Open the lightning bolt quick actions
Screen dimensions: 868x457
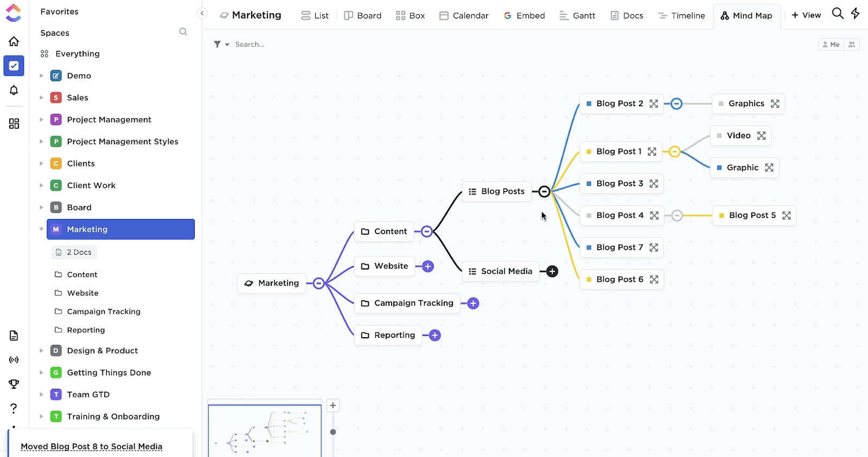click(856, 14)
